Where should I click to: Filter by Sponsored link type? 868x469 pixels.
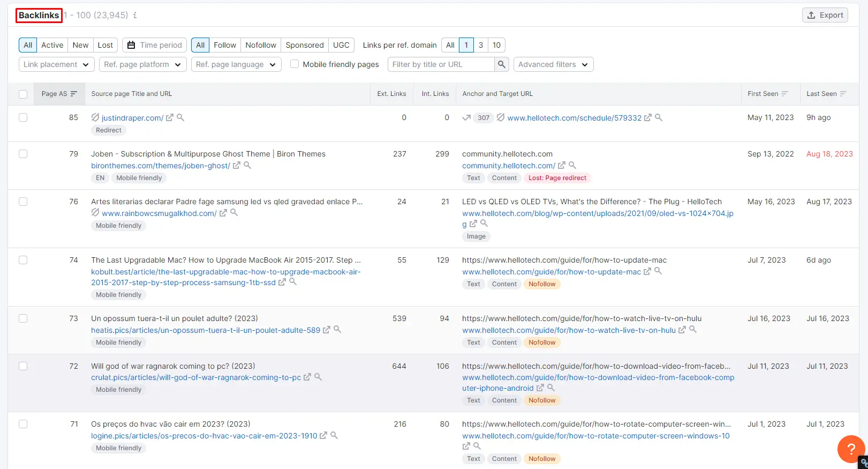305,45
